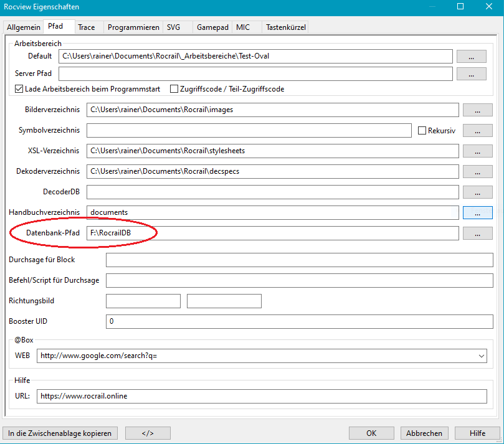Click the </> code button

coord(148,433)
